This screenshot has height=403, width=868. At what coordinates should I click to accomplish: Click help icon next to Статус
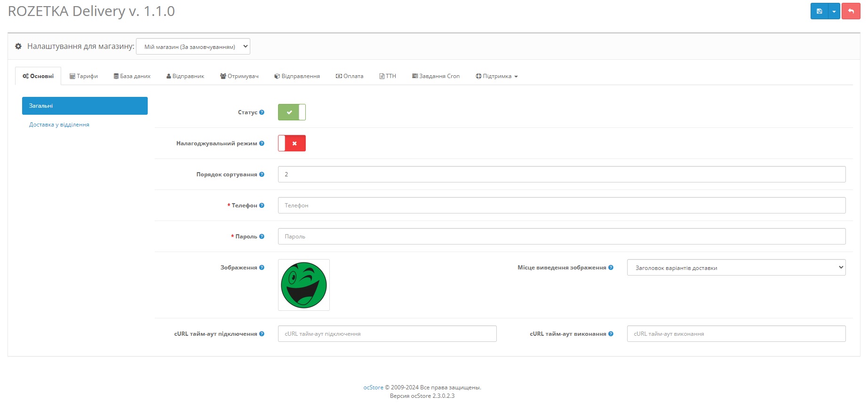[262, 112]
